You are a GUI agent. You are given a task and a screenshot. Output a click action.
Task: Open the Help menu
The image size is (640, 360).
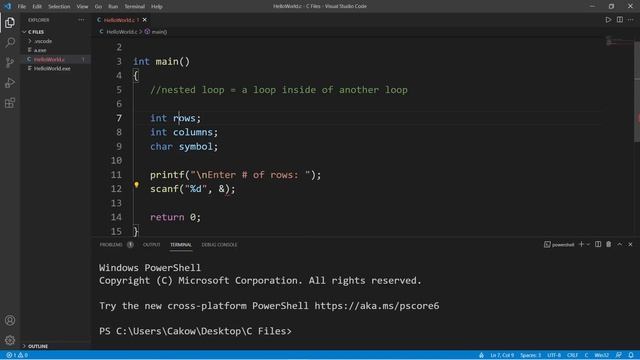point(157,6)
